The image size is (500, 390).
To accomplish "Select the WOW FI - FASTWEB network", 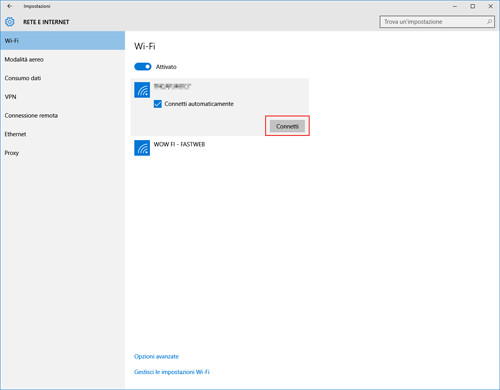I will pyautogui.click(x=219, y=148).
